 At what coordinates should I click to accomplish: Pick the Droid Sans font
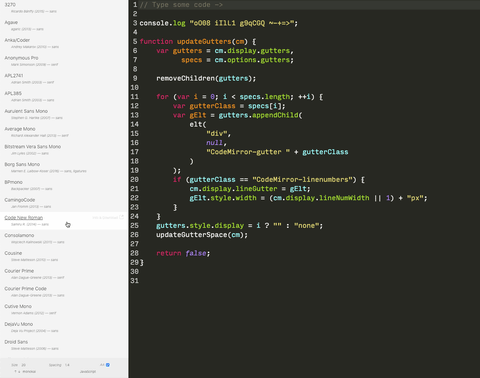[16, 342]
